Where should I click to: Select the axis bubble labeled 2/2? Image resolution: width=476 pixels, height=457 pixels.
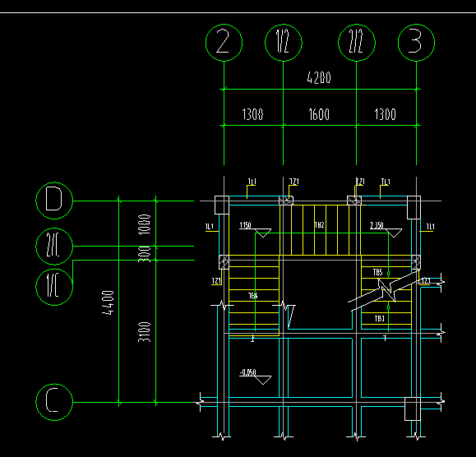357,43
